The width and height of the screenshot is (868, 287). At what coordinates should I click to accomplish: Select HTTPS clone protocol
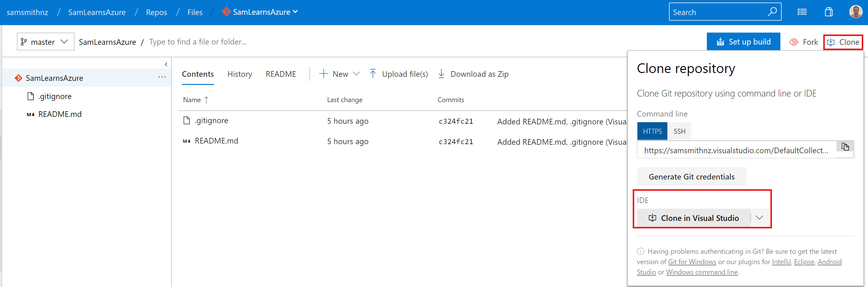[x=652, y=131]
